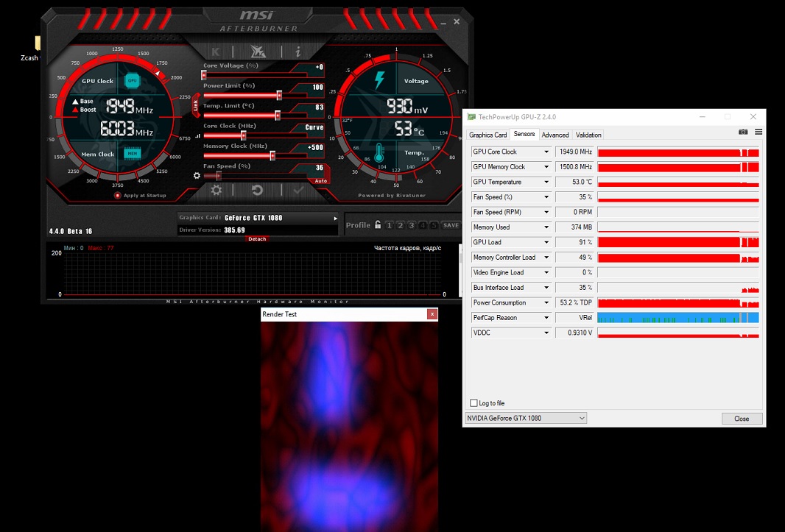
Task: Click the thermometer Temp icon
Action: click(379, 152)
